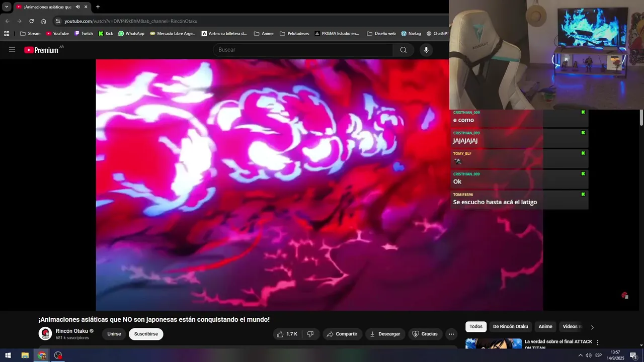
Task: Select the Todos filter chip
Action: pyautogui.click(x=476, y=327)
